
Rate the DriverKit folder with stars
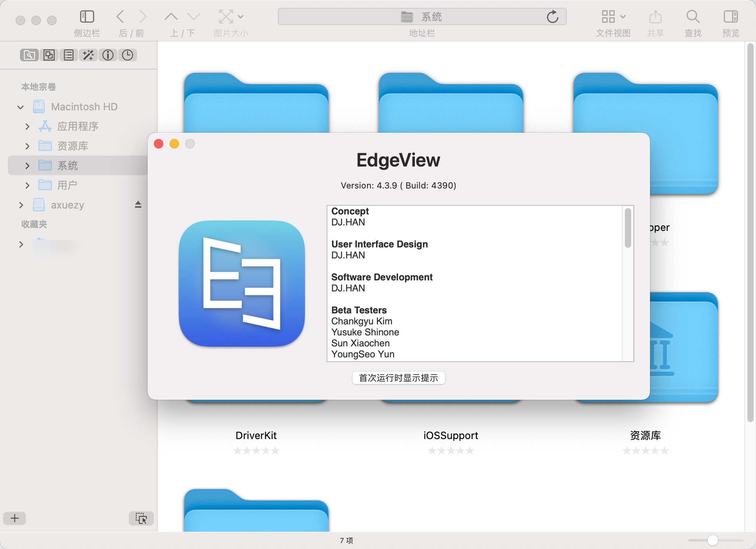click(256, 451)
